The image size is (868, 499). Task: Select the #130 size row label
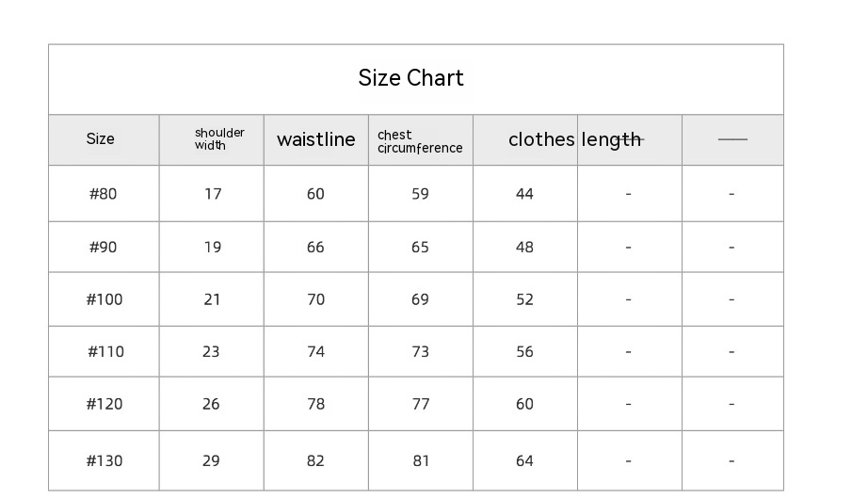(104, 461)
